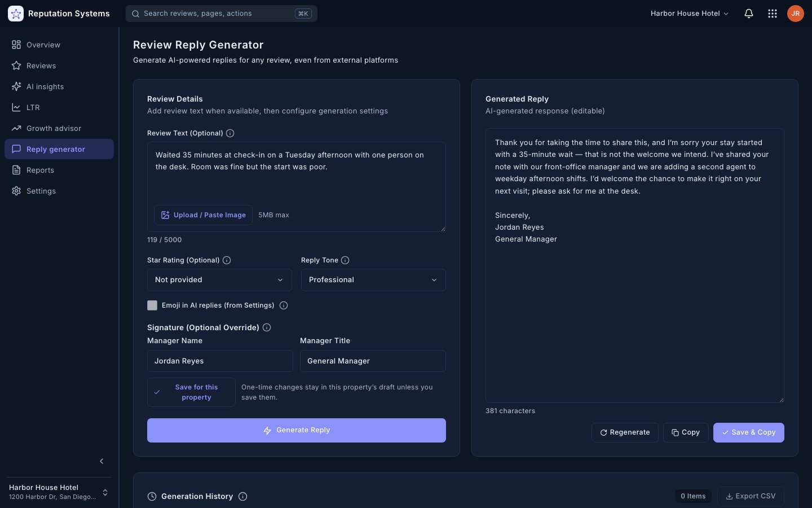Open Growth advisor page
This screenshot has height=508, width=812.
point(59,128)
